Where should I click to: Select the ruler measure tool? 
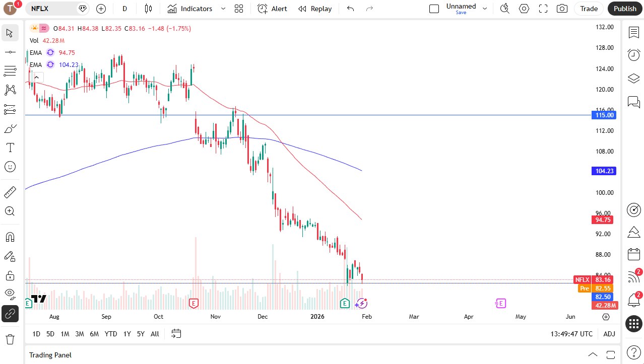pyautogui.click(x=10, y=192)
